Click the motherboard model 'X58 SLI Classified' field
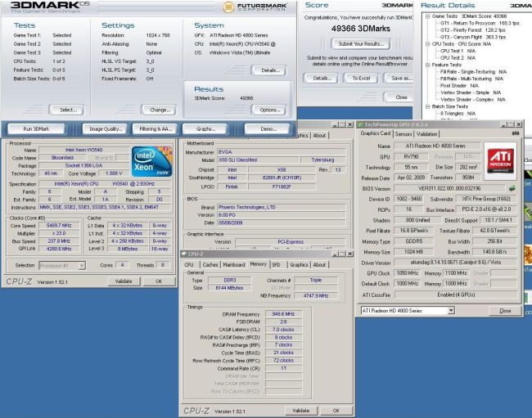Screen dimensions: 532x418 point(258,160)
